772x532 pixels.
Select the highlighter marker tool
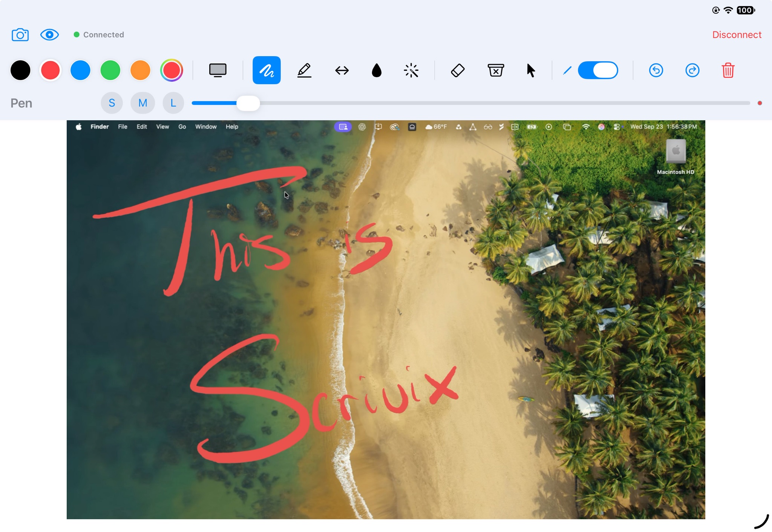tap(304, 70)
